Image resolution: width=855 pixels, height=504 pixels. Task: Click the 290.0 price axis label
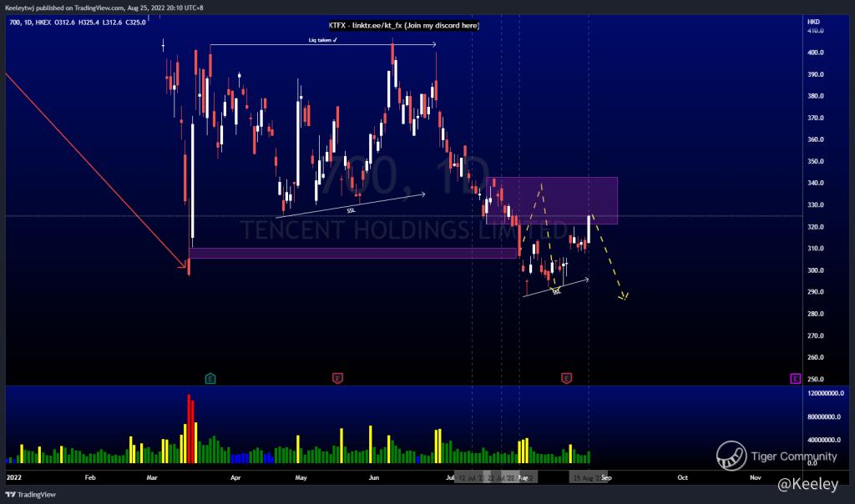816,292
